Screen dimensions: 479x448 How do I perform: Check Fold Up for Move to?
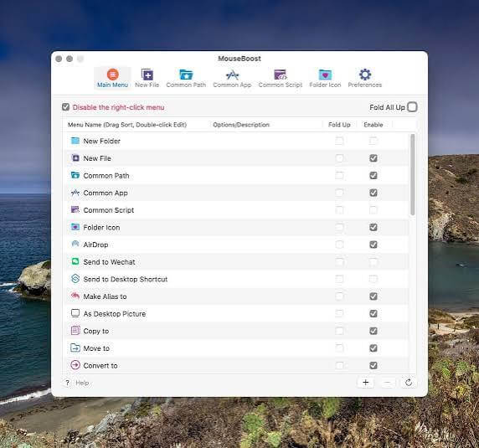point(339,348)
